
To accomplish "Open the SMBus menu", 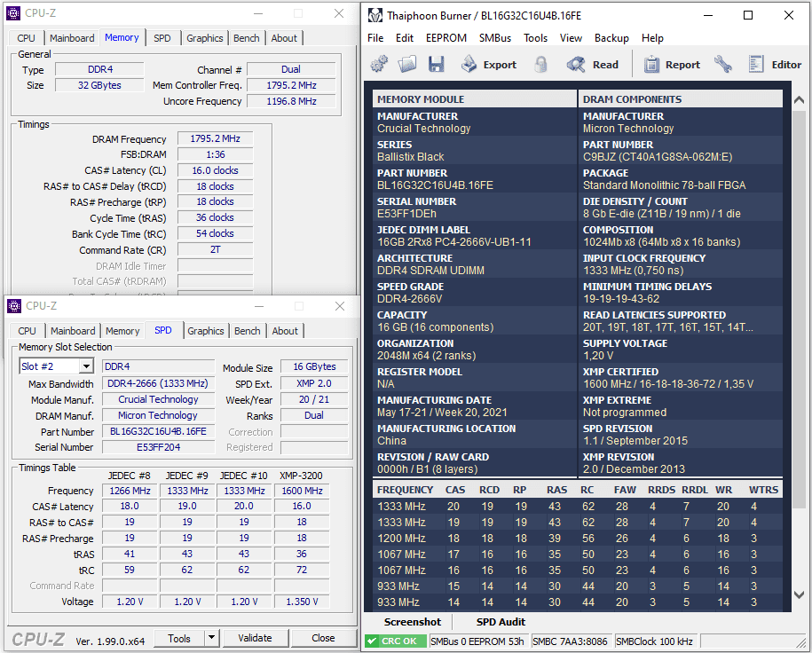I will (x=495, y=38).
